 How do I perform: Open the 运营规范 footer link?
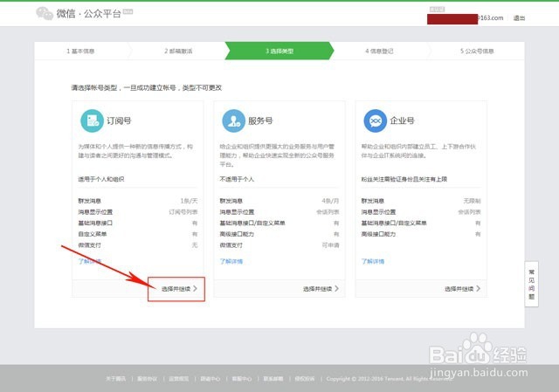(x=178, y=378)
